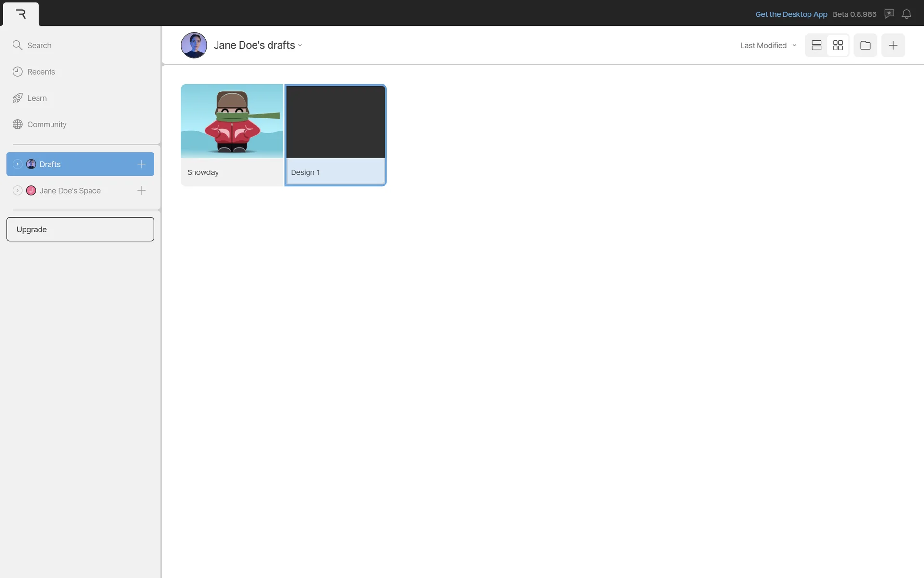Screen dimensions: 924x578
Task: Click Get the Desktop App link
Action: coord(791,14)
